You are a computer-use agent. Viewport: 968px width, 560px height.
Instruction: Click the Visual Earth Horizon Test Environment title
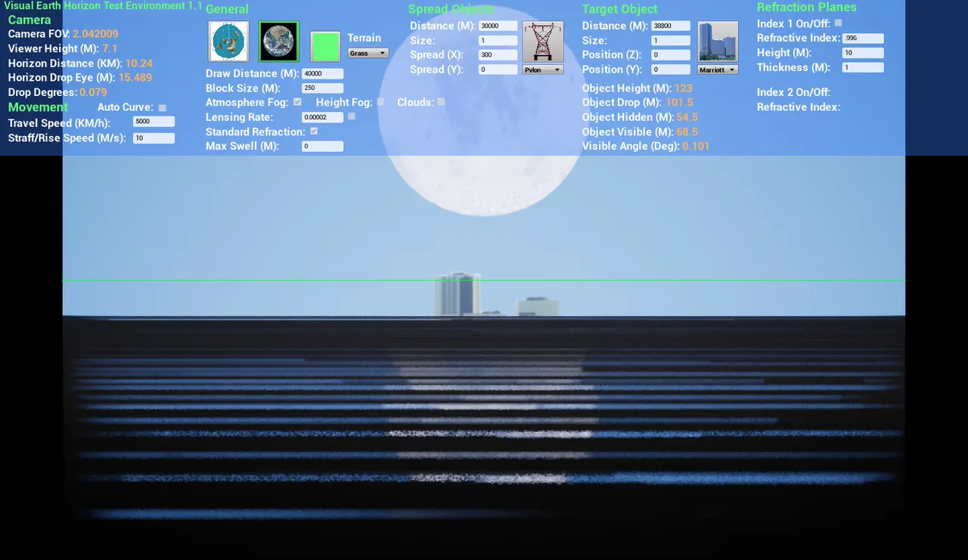click(103, 5)
